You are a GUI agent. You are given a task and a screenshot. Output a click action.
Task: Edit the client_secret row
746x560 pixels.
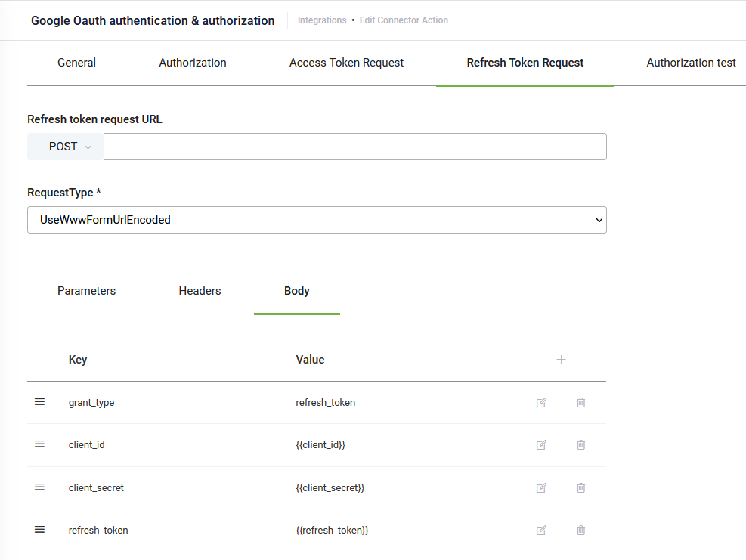point(541,487)
